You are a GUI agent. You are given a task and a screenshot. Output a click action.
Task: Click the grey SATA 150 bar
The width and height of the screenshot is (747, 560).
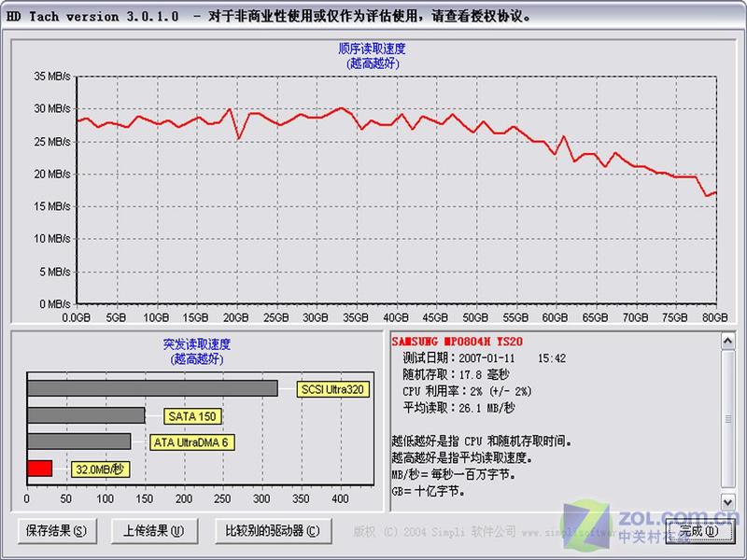(x=86, y=414)
